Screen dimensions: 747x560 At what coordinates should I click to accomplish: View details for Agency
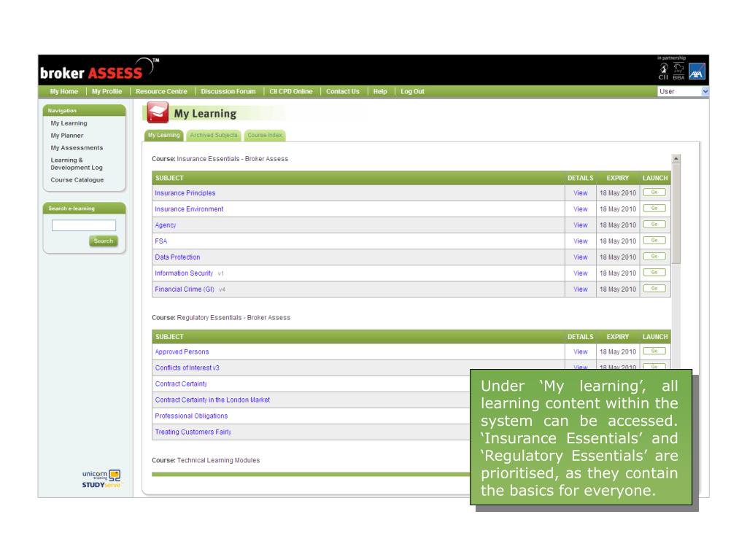580,225
